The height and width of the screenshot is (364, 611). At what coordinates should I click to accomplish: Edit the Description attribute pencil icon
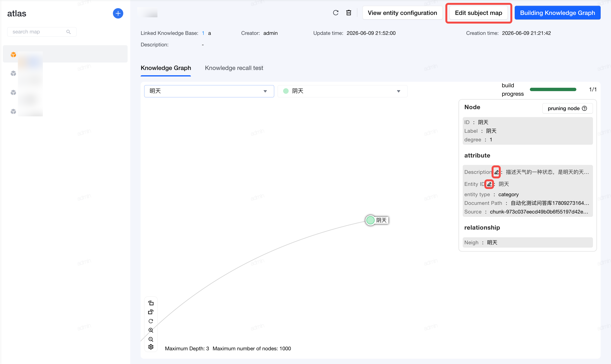496,172
